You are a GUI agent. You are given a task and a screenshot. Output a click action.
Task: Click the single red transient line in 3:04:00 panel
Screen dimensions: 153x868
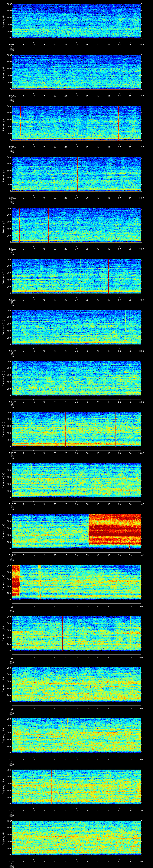point(78,174)
